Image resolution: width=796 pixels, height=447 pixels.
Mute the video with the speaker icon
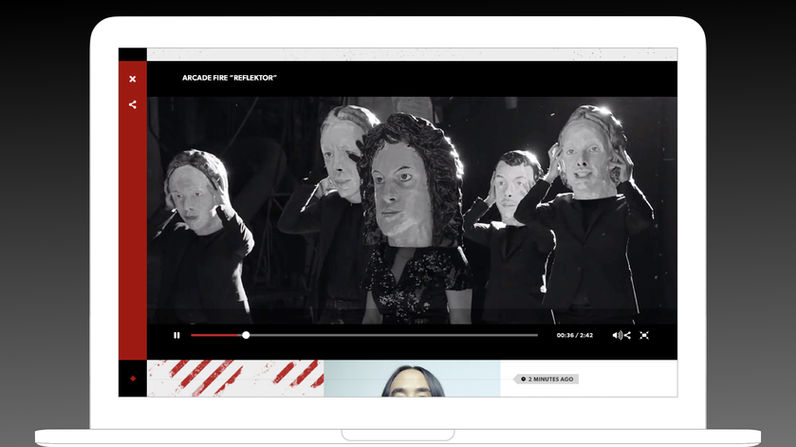tap(617, 335)
